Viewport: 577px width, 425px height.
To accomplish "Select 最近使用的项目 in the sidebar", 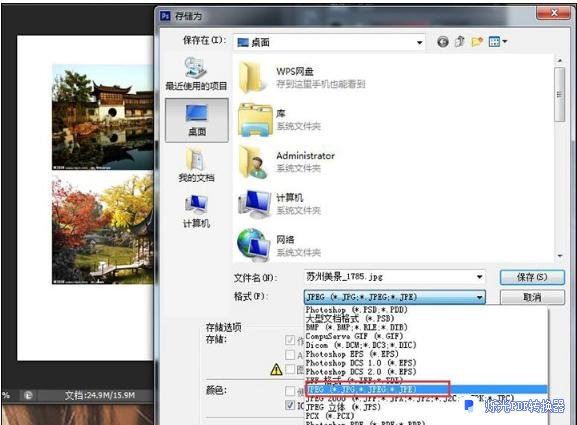I will [196, 74].
